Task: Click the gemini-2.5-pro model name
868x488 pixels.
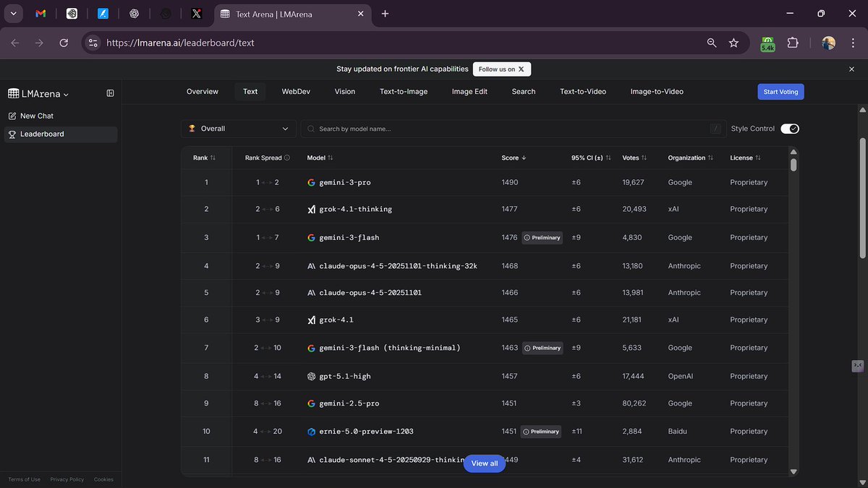Action: tap(349, 403)
